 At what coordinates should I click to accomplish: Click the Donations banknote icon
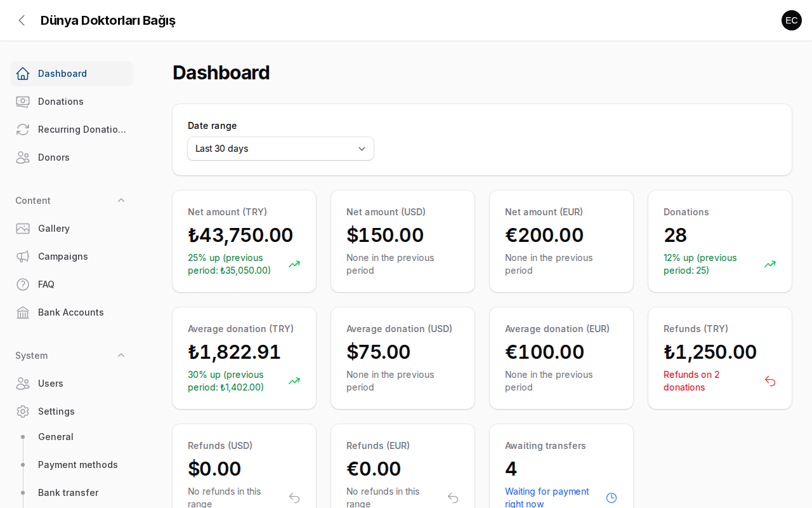coord(23,102)
